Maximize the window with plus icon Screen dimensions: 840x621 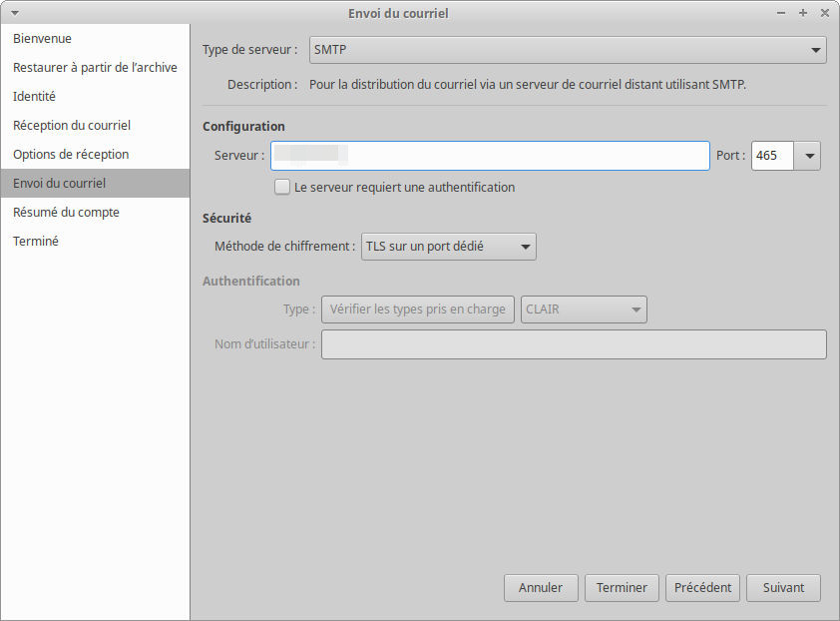[x=803, y=13]
